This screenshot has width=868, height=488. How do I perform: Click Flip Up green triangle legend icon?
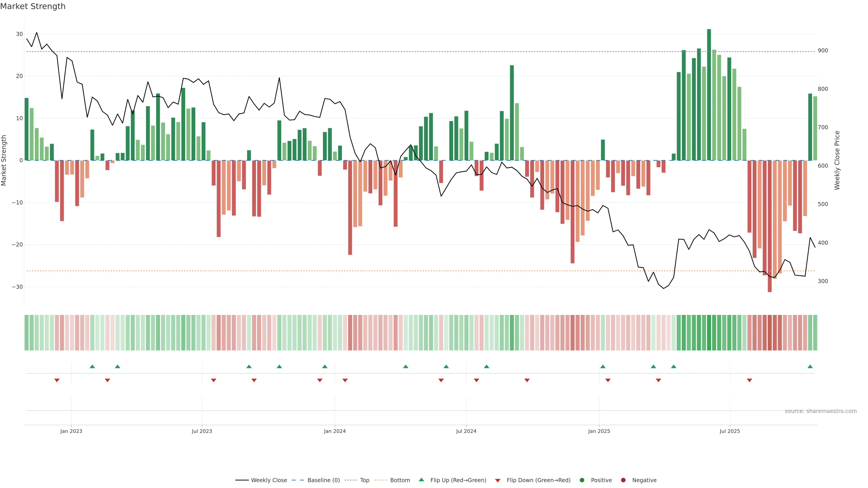(x=421, y=480)
